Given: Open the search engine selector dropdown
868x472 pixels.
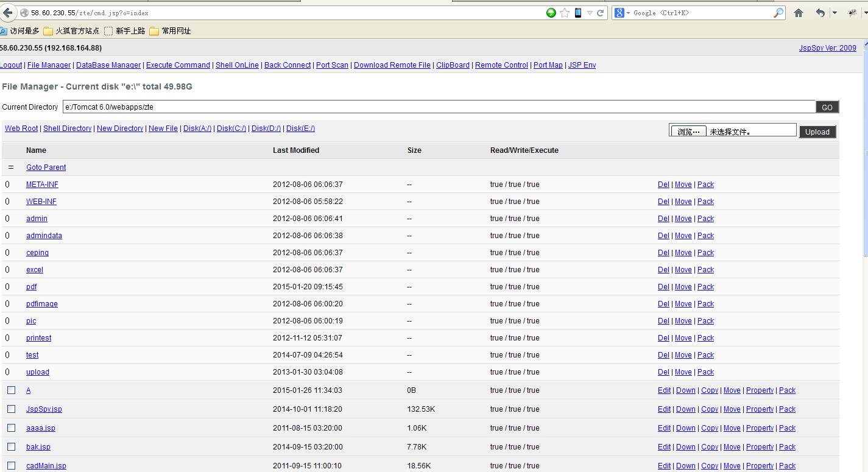Looking at the screenshot, I should (x=628, y=13).
